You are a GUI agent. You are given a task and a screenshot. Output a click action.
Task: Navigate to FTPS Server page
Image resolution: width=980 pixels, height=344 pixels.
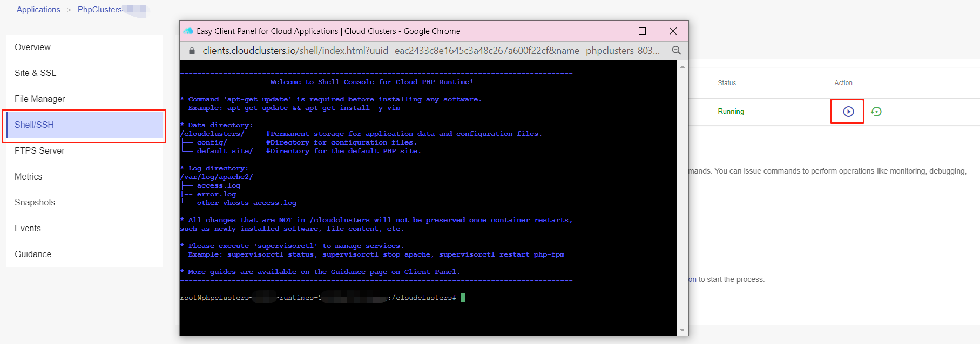[39, 151]
